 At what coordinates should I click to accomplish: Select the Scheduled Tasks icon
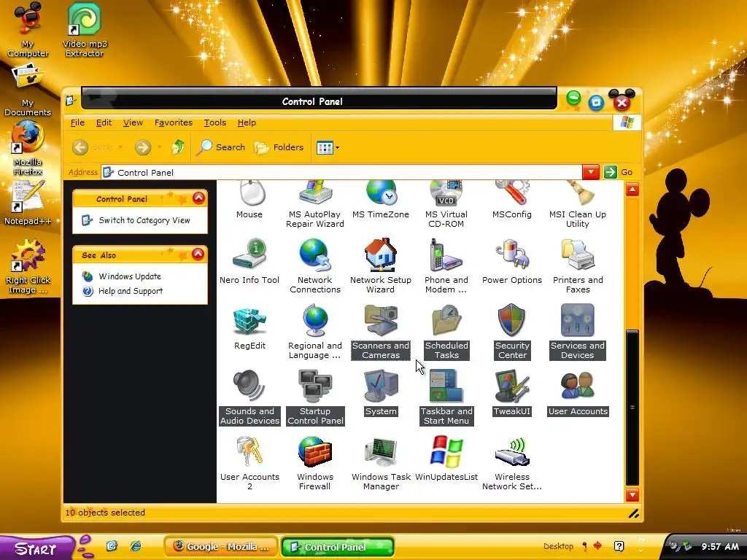pyautogui.click(x=446, y=332)
